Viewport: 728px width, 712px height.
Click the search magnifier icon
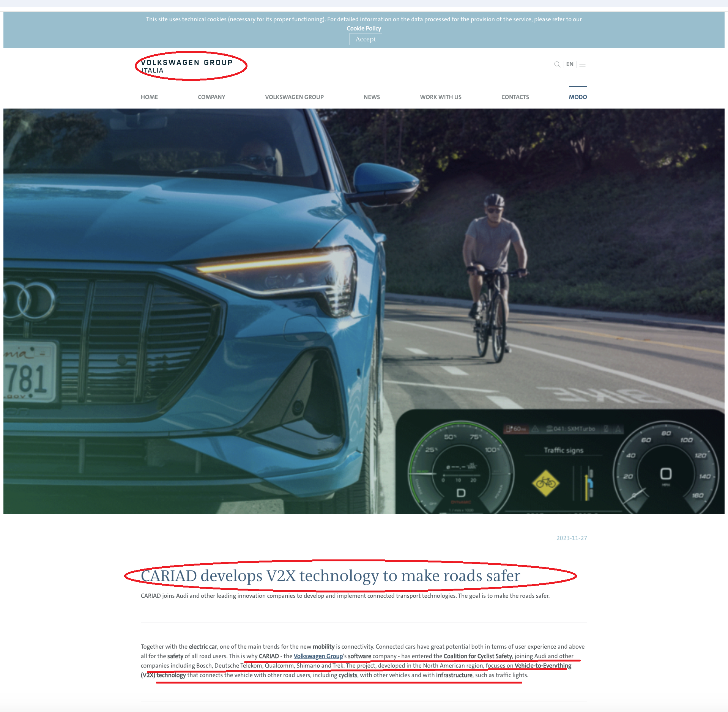coord(557,65)
